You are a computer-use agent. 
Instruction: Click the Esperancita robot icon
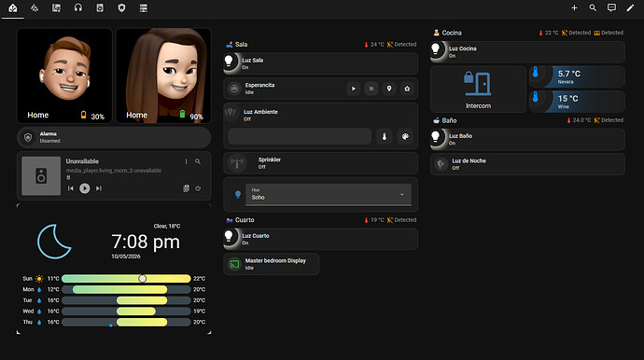tap(234, 89)
